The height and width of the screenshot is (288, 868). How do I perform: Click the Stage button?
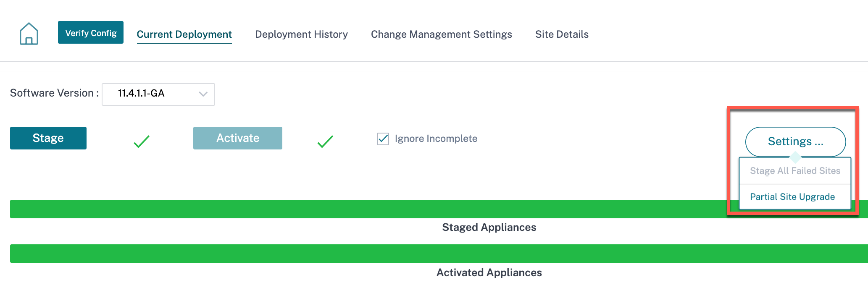pyautogui.click(x=48, y=138)
